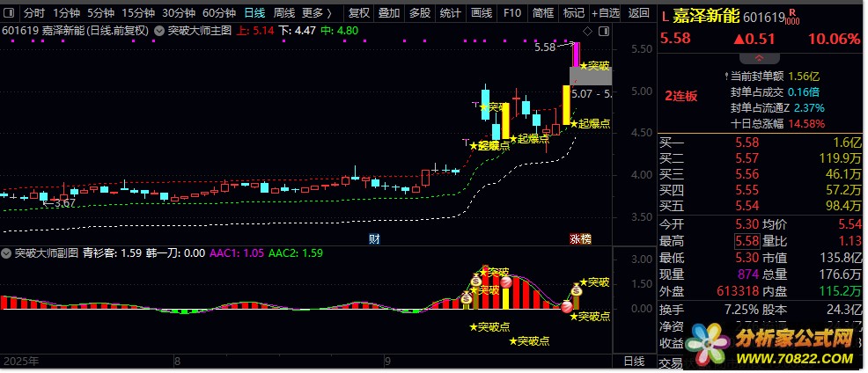Click the 统计 statistics button
This screenshot has height=373, width=868.
click(x=450, y=12)
